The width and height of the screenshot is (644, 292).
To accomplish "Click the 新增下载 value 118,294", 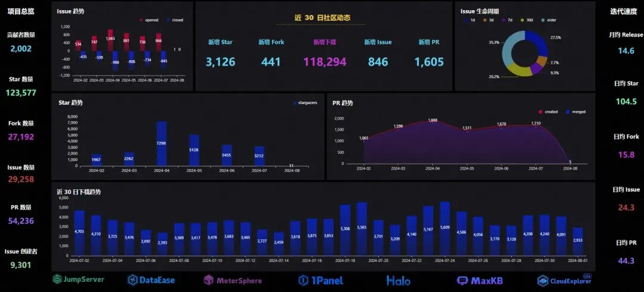I will (325, 62).
